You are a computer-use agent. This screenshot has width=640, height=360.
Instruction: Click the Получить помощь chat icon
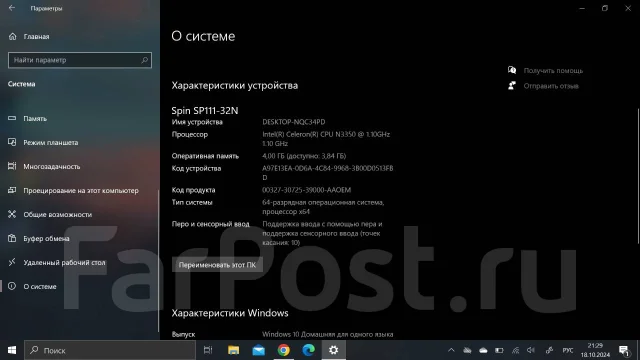pyautogui.click(x=512, y=70)
